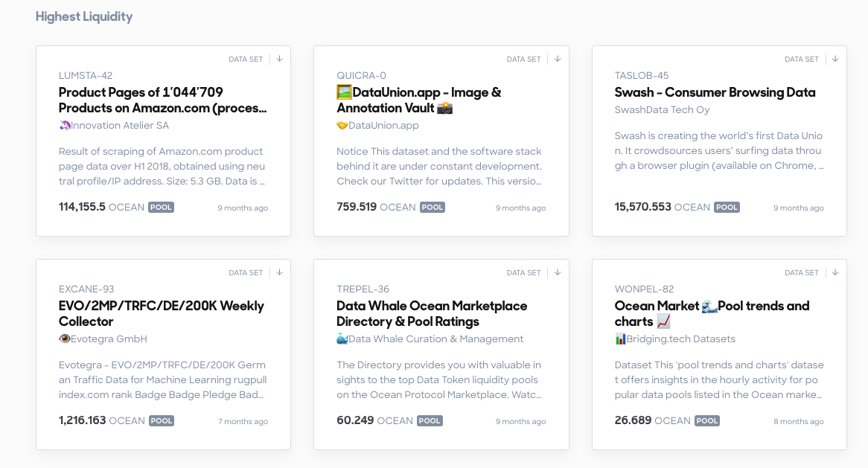Viewport: 868px width, 468px height.
Task: Click the POOL badge on the Ocean Market pool trends card
Action: coord(706,420)
